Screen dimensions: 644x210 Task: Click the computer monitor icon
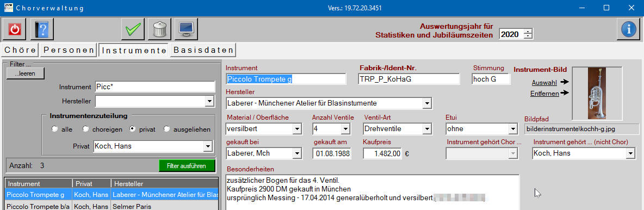(x=186, y=29)
